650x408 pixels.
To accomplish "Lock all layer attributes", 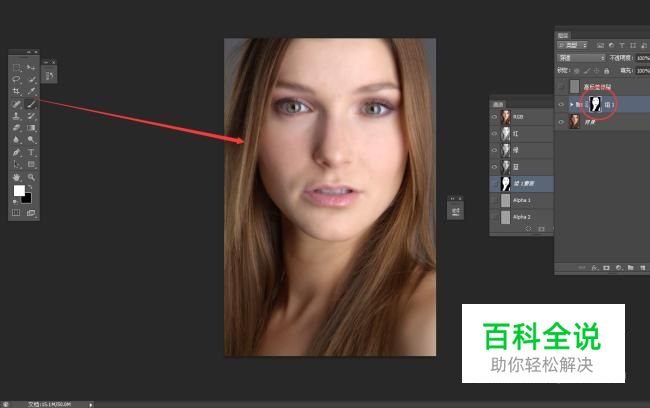I will coord(606,71).
